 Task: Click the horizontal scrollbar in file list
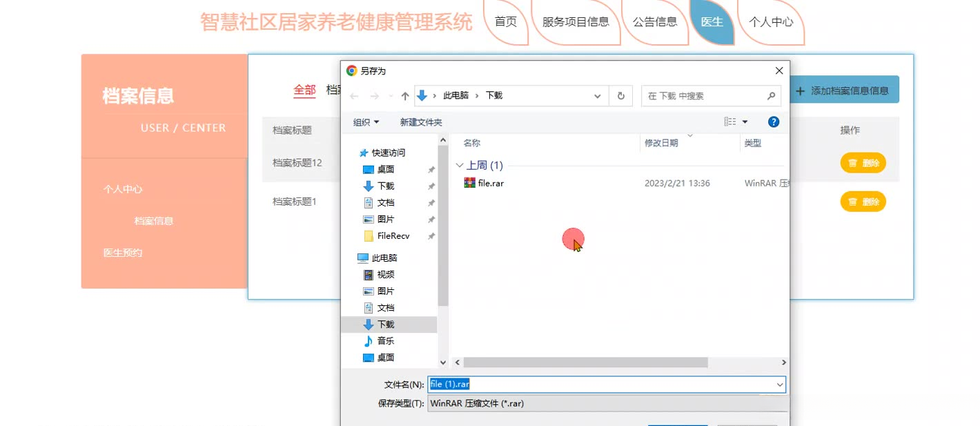585,362
